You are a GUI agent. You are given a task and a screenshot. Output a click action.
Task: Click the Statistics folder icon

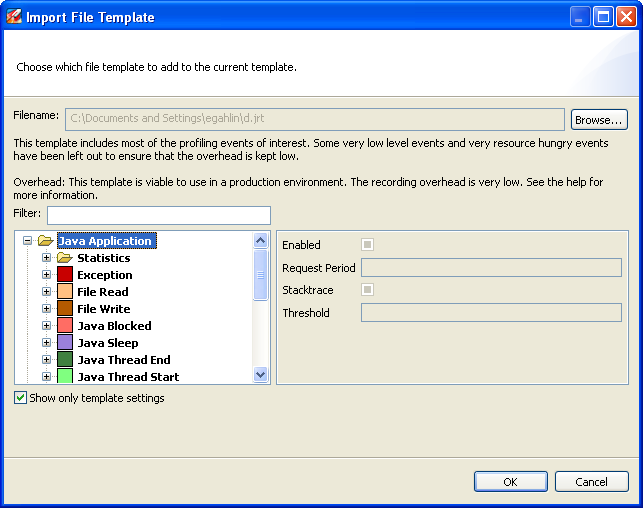pos(65,258)
